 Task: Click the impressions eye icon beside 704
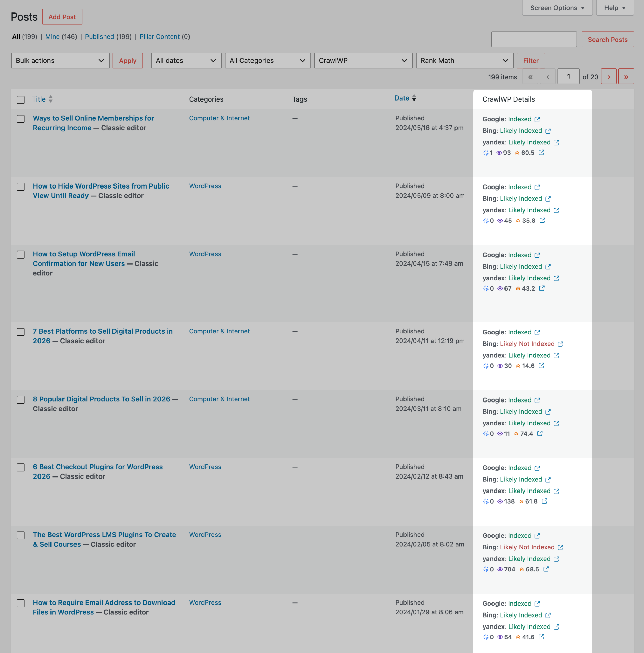point(500,570)
